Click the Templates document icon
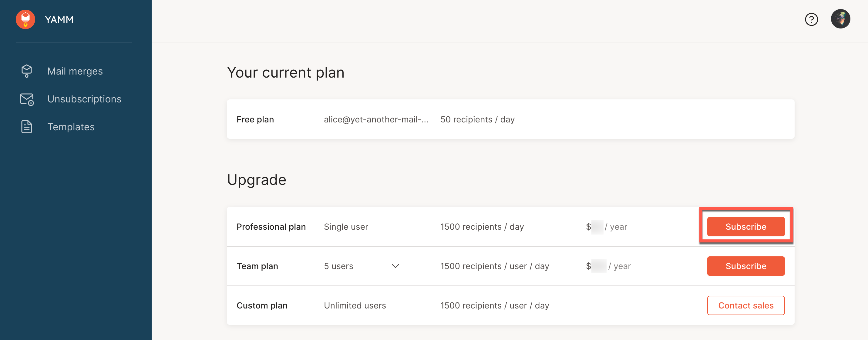 27,127
